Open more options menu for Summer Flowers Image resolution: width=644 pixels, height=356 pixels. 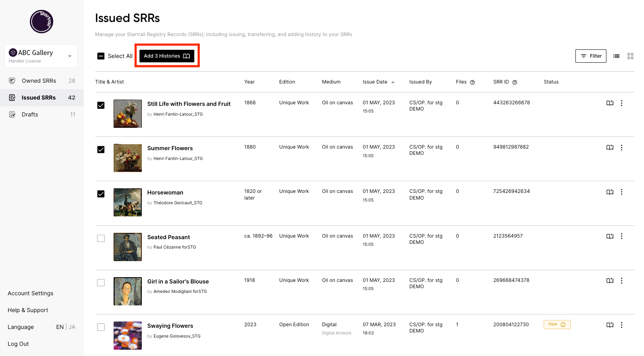(x=622, y=147)
